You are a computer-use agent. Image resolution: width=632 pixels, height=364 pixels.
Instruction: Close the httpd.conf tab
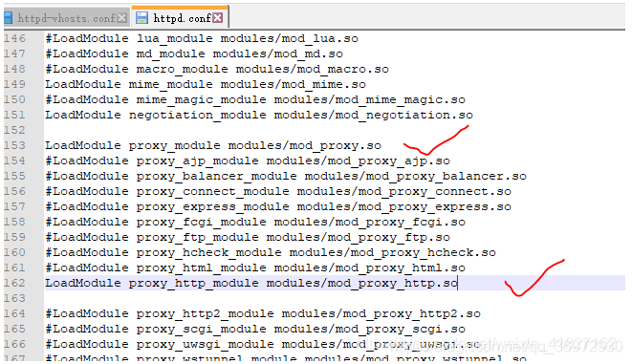tap(218, 18)
